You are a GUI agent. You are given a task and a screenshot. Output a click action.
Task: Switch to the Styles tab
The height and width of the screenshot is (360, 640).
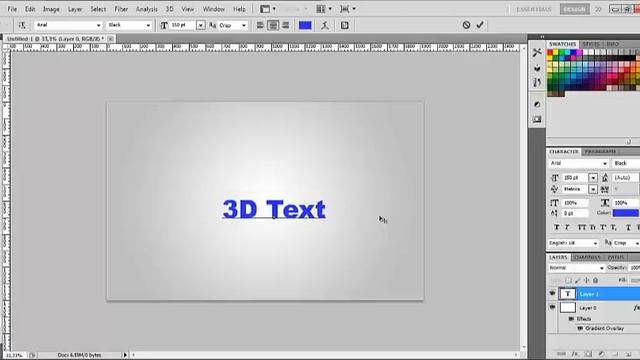pyautogui.click(x=591, y=44)
